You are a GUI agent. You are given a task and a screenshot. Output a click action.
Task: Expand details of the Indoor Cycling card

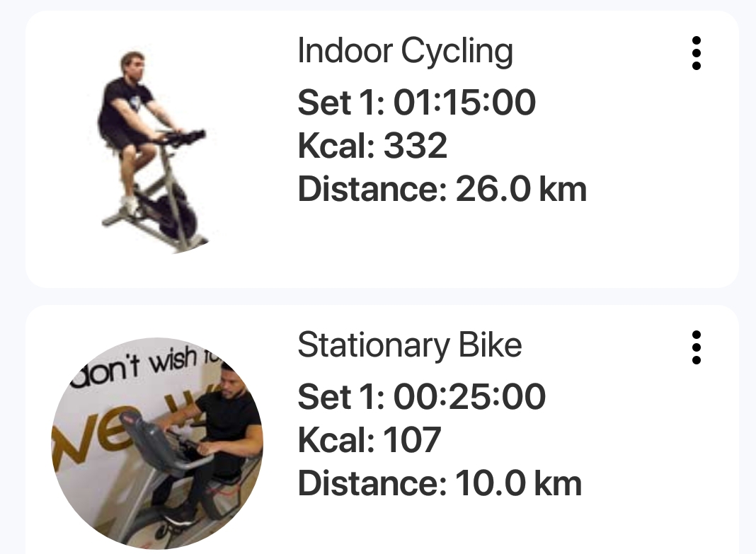click(382, 149)
